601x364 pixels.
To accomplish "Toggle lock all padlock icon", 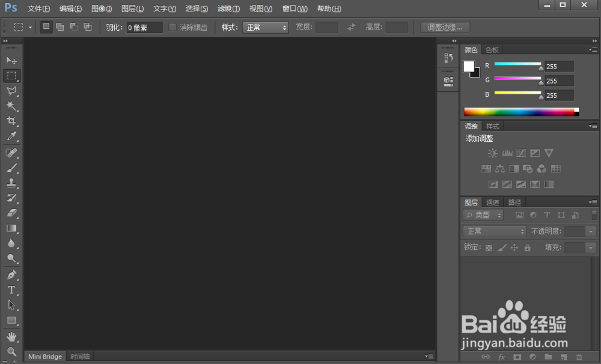I will click(528, 248).
